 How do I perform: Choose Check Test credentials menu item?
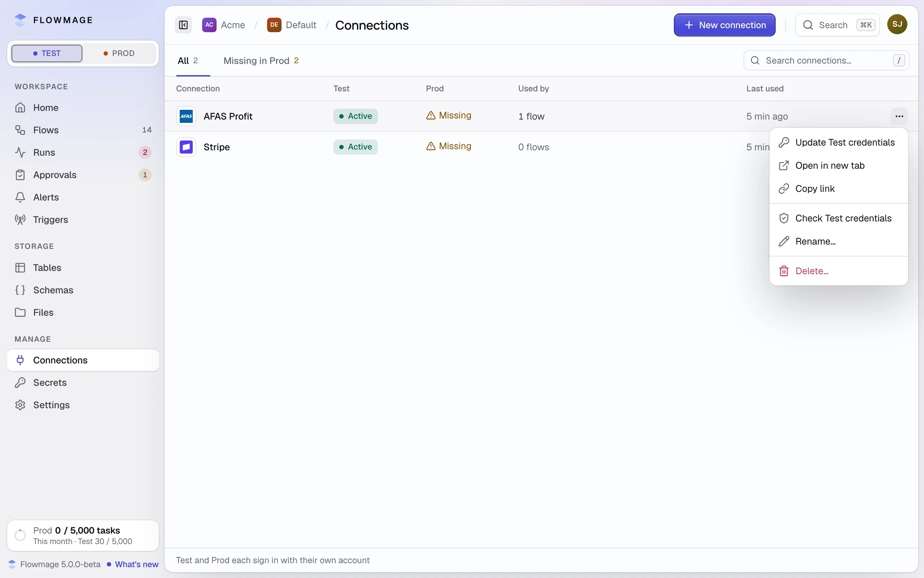(x=838, y=218)
